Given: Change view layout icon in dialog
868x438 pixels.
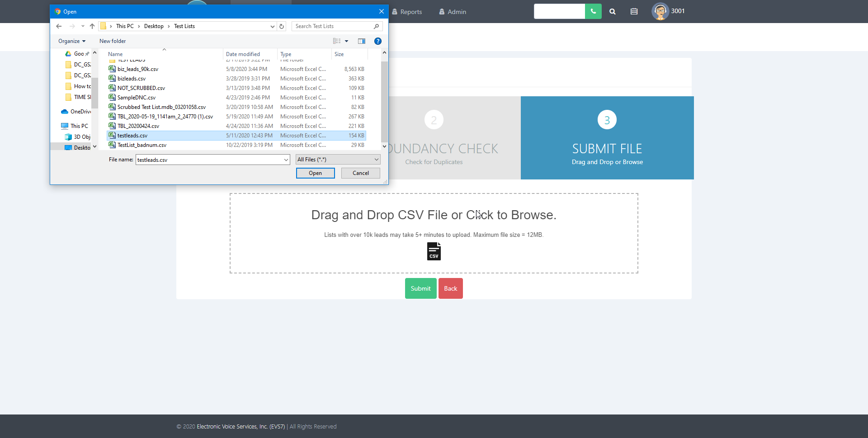Looking at the screenshot, I should [x=337, y=41].
